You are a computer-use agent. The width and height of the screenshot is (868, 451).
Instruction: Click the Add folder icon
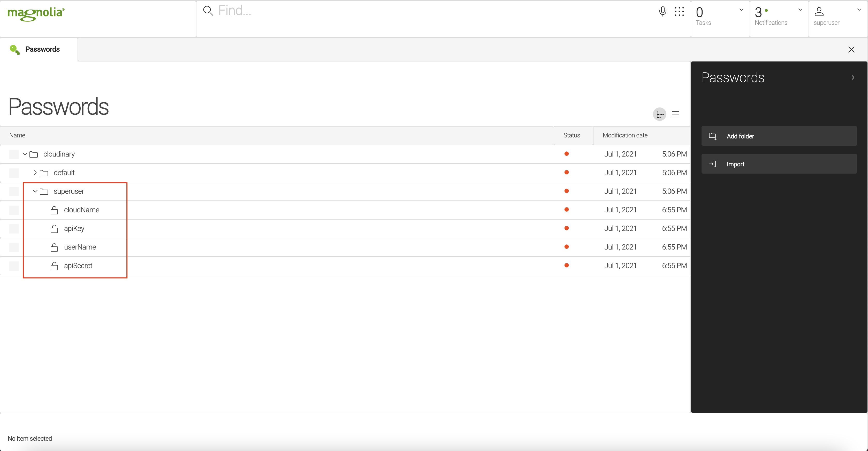(712, 136)
